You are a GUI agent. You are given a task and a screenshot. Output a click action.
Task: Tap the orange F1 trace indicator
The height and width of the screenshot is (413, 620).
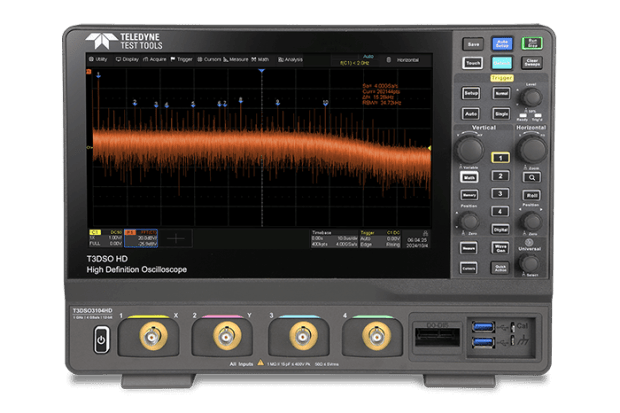coord(89,72)
